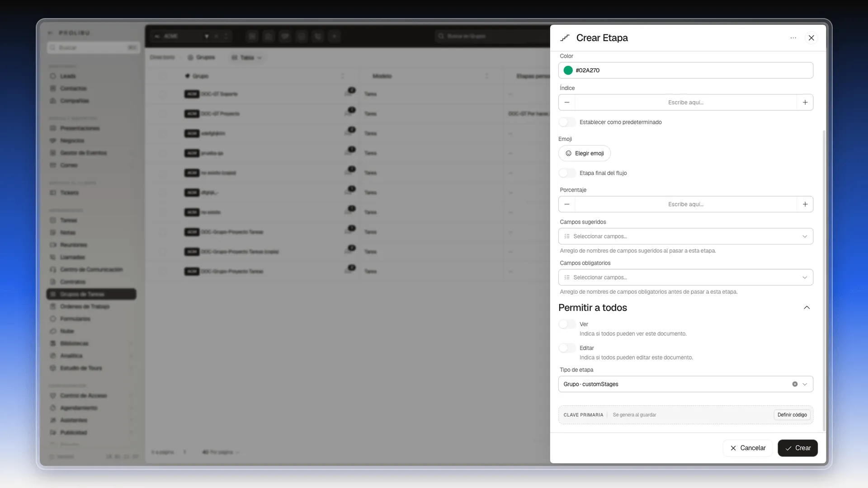Expand the Tipo de etapa dropdown arrow
The image size is (868, 488).
pos(805,384)
